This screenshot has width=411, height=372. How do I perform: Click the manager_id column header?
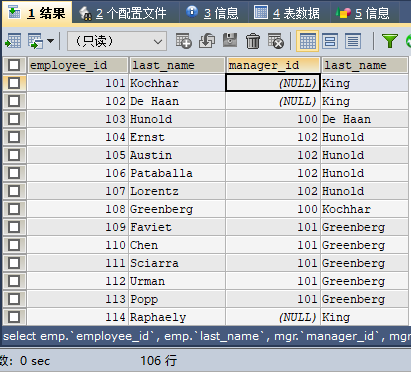point(273,65)
